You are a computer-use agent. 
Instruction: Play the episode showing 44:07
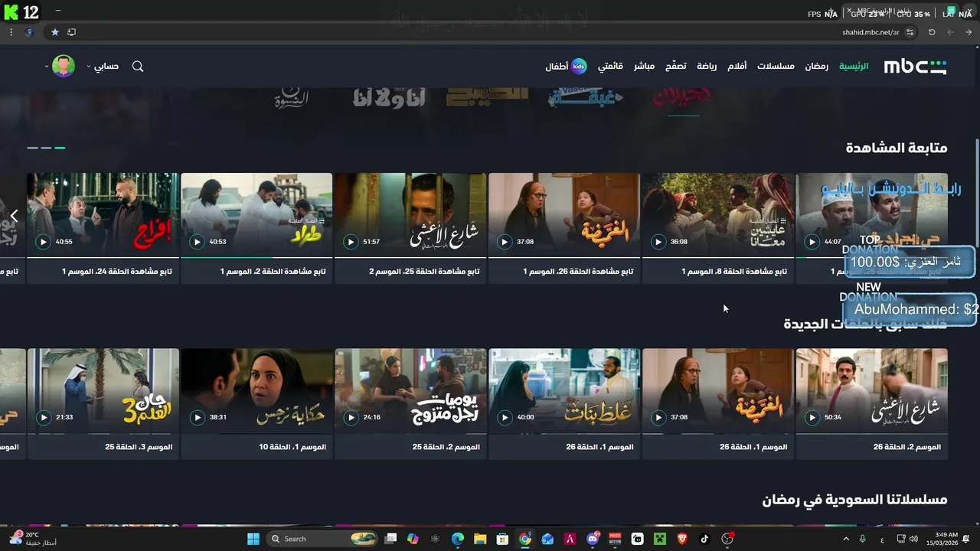812,242
